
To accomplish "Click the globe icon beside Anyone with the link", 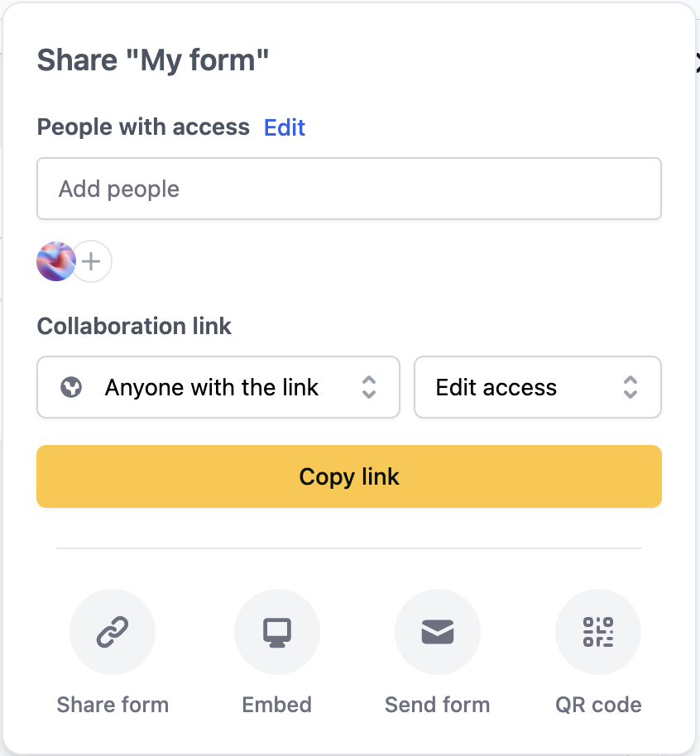I will [x=71, y=387].
